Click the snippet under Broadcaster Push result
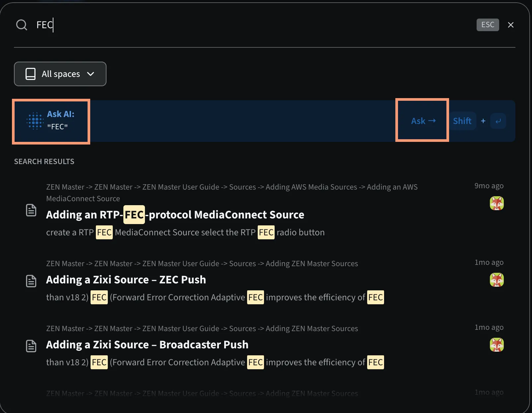Viewport: 532px width, 413px height. [215, 362]
